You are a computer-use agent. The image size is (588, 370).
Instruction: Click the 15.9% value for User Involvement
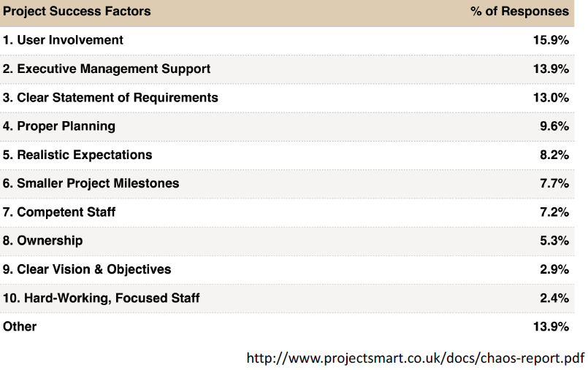pos(551,40)
